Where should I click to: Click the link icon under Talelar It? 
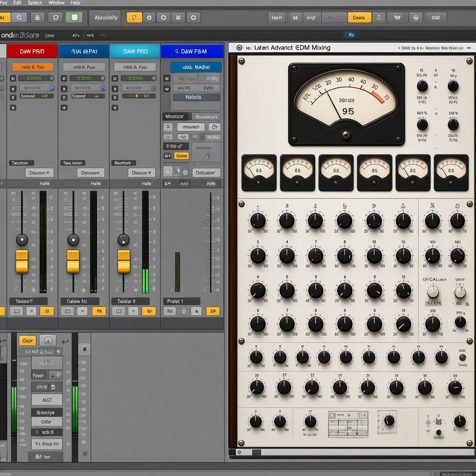click(x=119, y=311)
